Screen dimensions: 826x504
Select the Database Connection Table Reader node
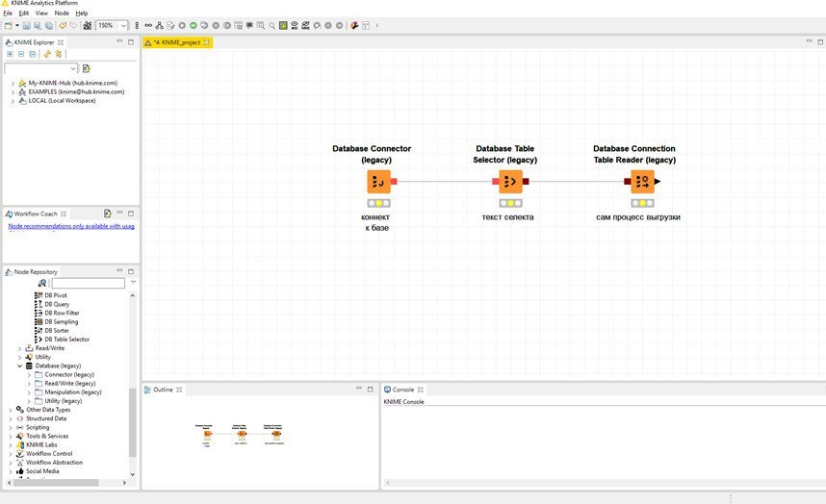[x=642, y=182]
